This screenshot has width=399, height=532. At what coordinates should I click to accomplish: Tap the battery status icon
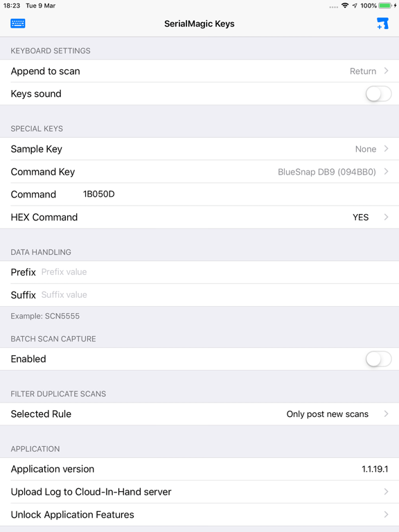click(385, 6)
